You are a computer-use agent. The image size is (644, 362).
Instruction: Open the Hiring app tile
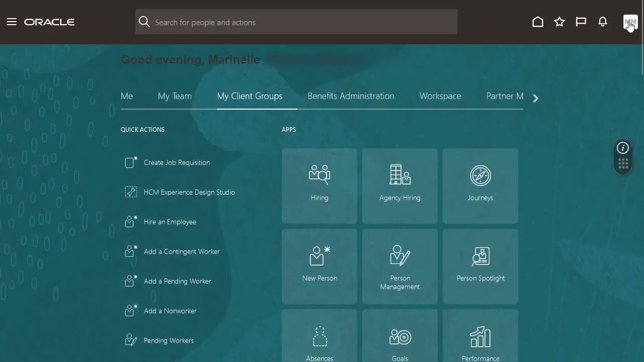[319, 186]
